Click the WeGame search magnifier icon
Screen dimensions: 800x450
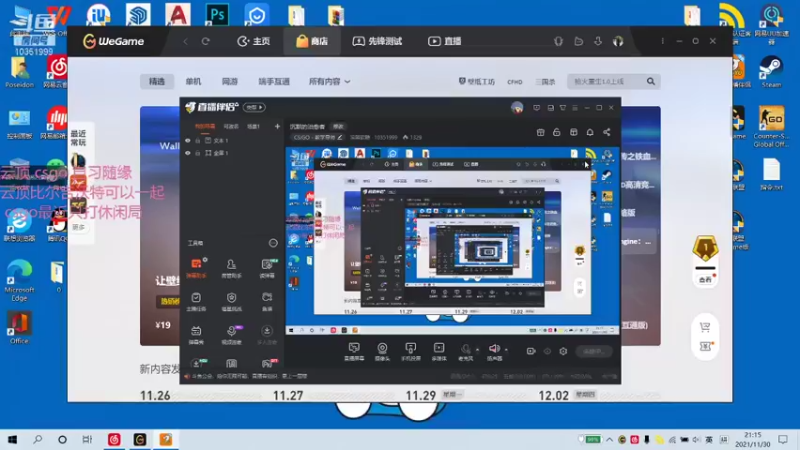coord(651,82)
